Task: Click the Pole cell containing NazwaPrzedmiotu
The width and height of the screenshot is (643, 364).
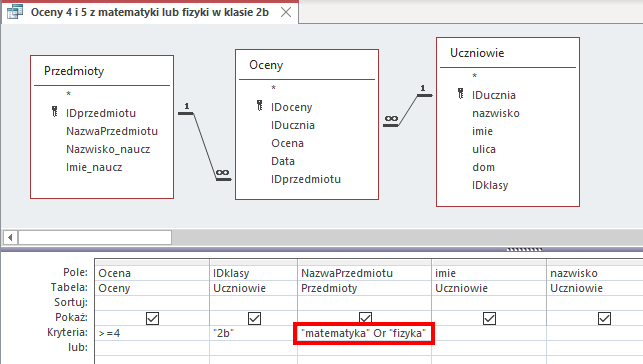Action: click(x=365, y=273)
